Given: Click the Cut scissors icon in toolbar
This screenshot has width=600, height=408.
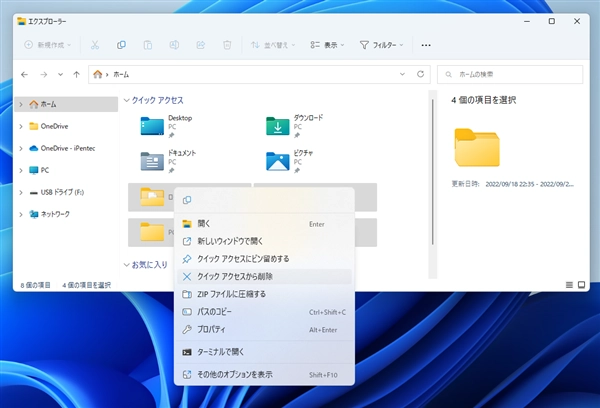Looking at the screenshot, I should (x=95, y=45).
